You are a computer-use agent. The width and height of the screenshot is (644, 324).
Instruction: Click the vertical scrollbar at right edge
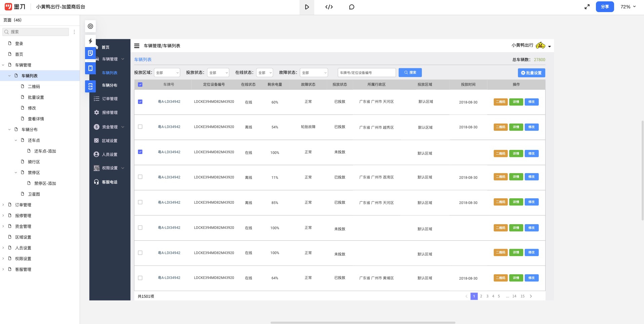pos(643,170)
